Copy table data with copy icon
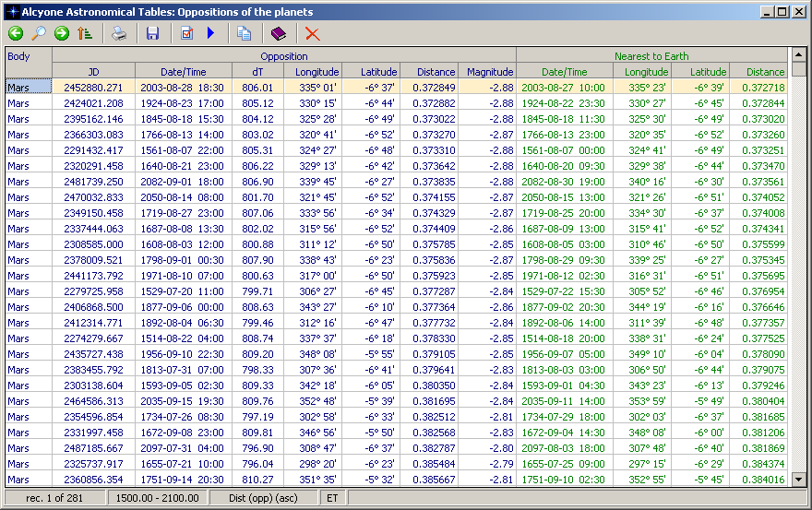Screen dimensions: 812x510 [245, 34]
